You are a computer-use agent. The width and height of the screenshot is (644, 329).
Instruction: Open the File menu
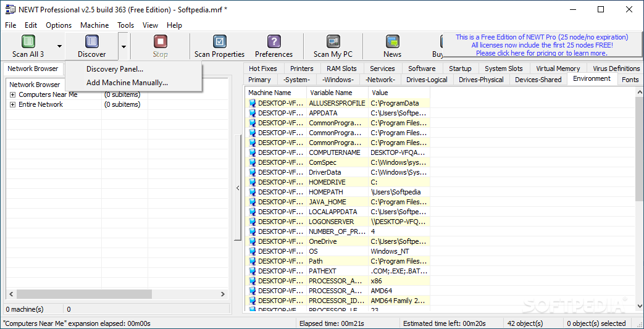(10, 25)
